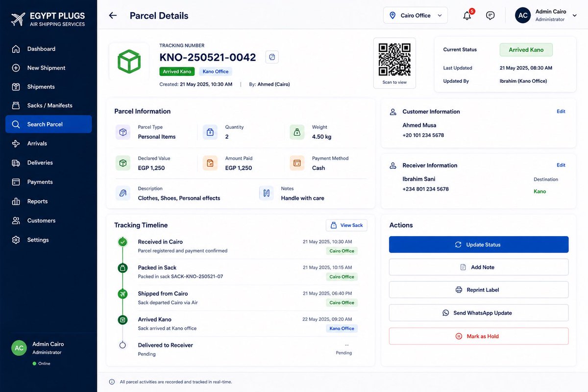This screenshot has height=392, width=588.
Task: Click the Customer Information person icon
Action: (x=393, y=112)
